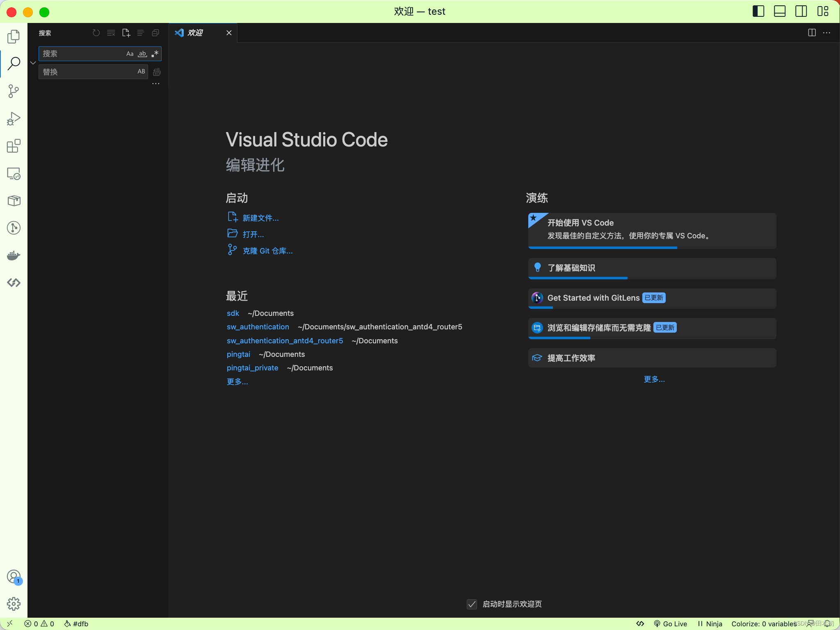Click Colorize: 0 variables status item
Viewport: 840px width, 630px height.
click(x=764, y=623)
